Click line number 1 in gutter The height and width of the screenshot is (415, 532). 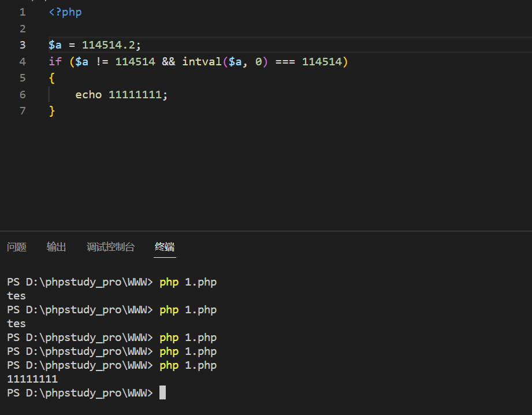[23, 12]
